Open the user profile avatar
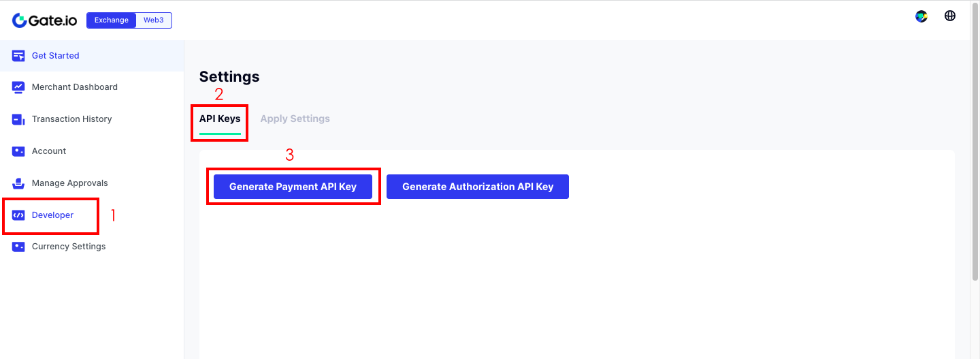This screenshot has width=980, height=359. point(921,16)
